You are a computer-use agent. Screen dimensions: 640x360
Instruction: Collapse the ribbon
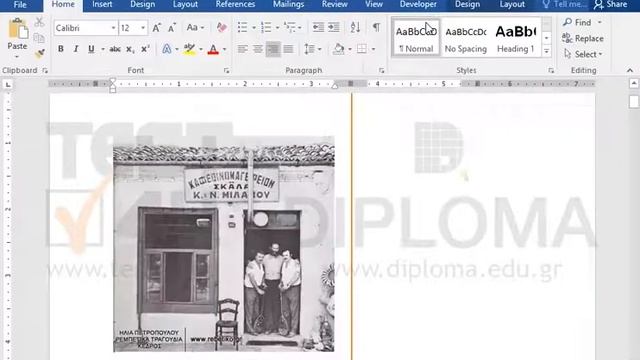pyautogui.click(x=630, y=71)
